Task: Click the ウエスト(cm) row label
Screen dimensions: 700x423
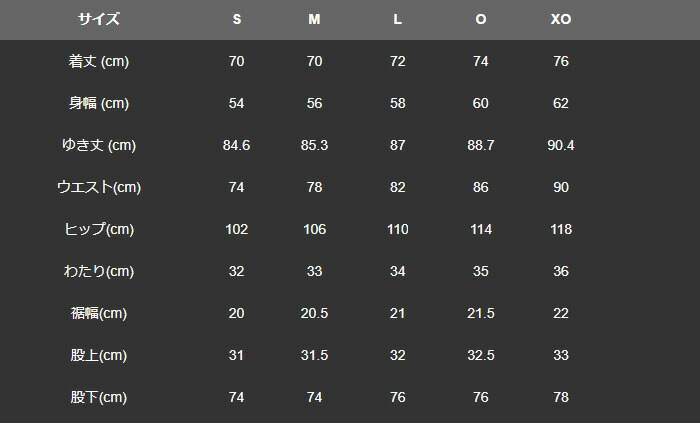Action: pyautogui.click(x=99, y=187)
